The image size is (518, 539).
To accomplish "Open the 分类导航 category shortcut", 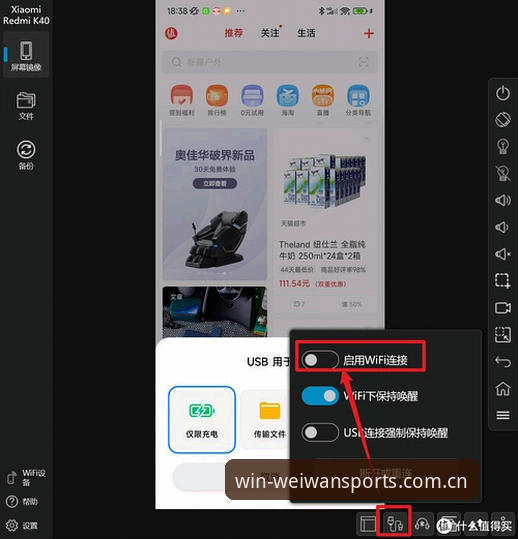I will 358,100.
